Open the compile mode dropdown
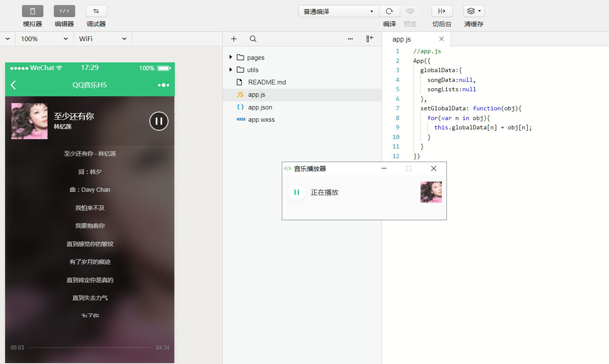Screen dimensions: 609x364 point(339,11)
